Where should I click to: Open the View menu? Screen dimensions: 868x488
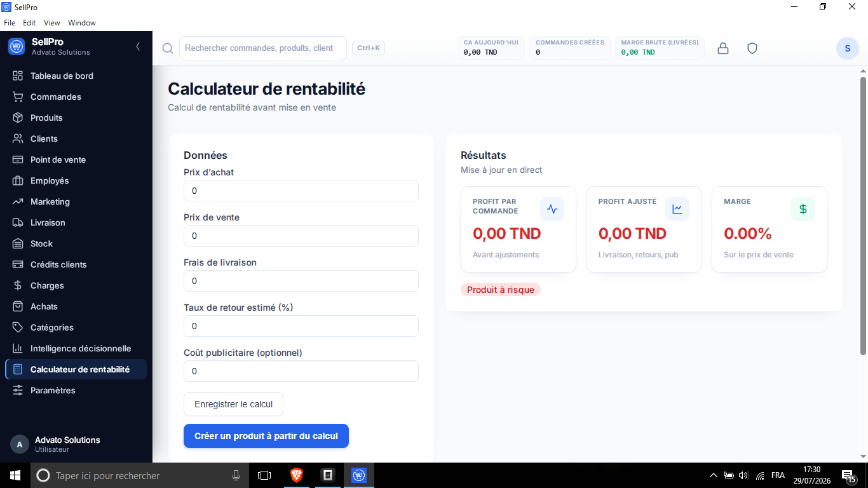(x=52, y=23)
